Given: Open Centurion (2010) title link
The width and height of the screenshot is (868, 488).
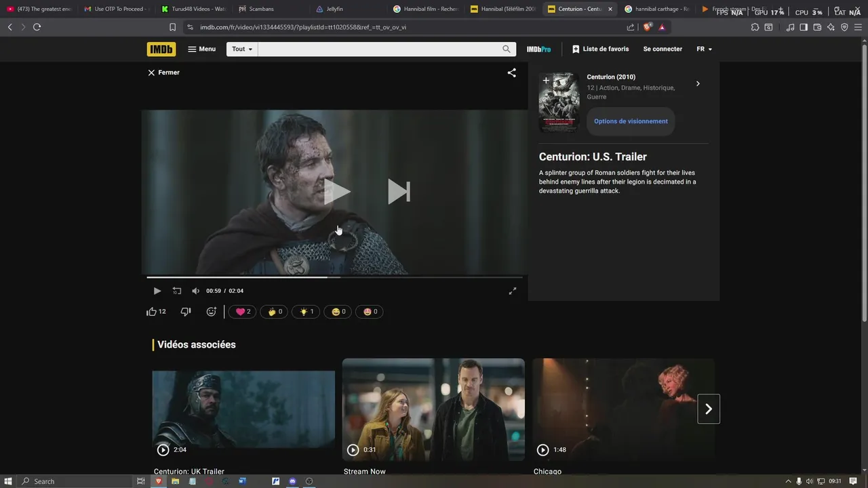Looking at the screenshot, I should pos(611,77).
